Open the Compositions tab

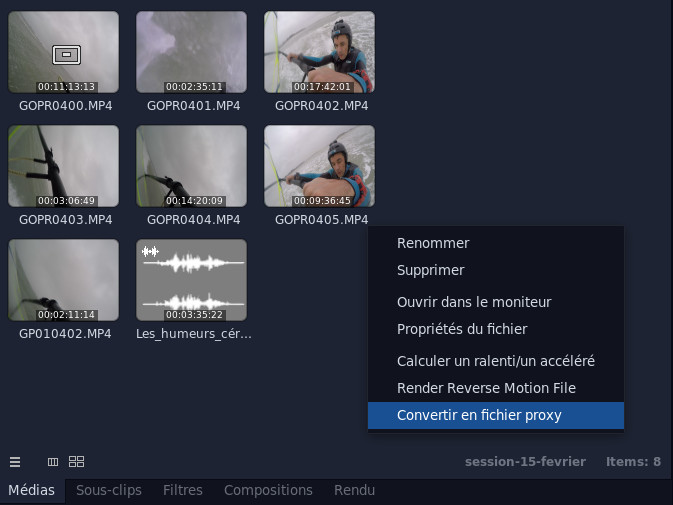tap(268, 490)
